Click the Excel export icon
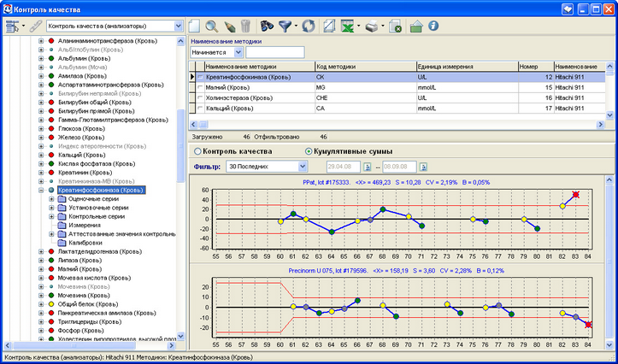618x364 pixels. [349, 26]
